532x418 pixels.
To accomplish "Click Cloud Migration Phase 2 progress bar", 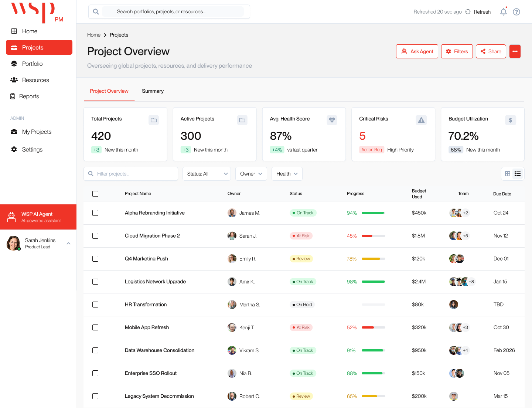I will 373,236.
